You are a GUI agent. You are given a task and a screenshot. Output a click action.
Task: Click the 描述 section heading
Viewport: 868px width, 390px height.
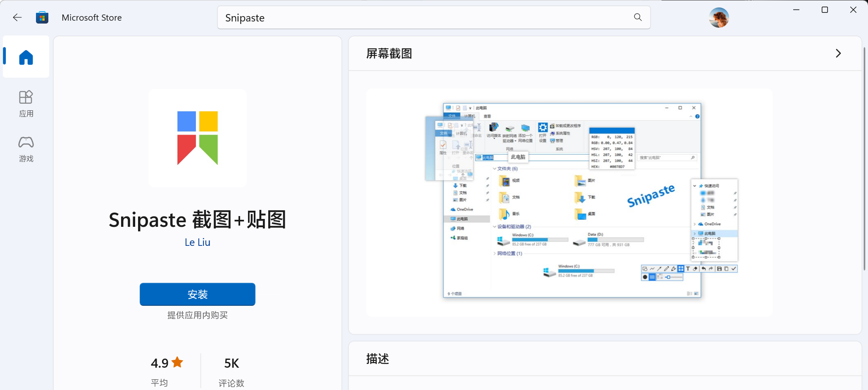coord(378,359)
